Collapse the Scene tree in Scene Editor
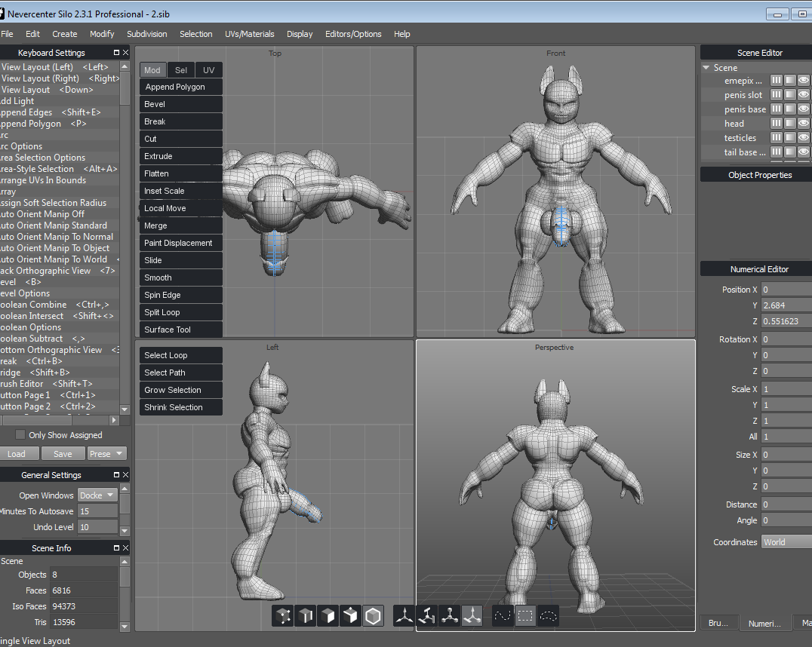The image size is (812, 647). [706, 68]
